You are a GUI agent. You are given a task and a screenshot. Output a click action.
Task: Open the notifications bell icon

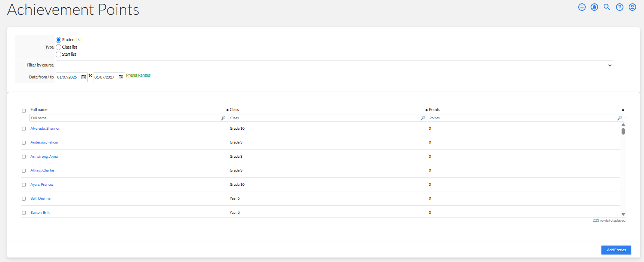(x=594, y=7)
